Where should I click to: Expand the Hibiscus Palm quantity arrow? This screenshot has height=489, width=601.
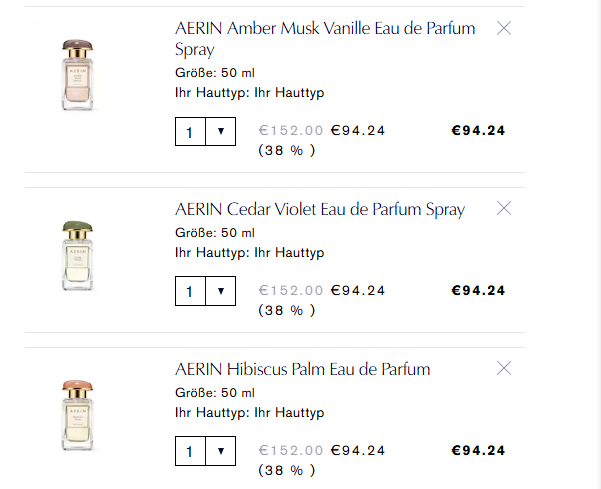tap(220, 451)
